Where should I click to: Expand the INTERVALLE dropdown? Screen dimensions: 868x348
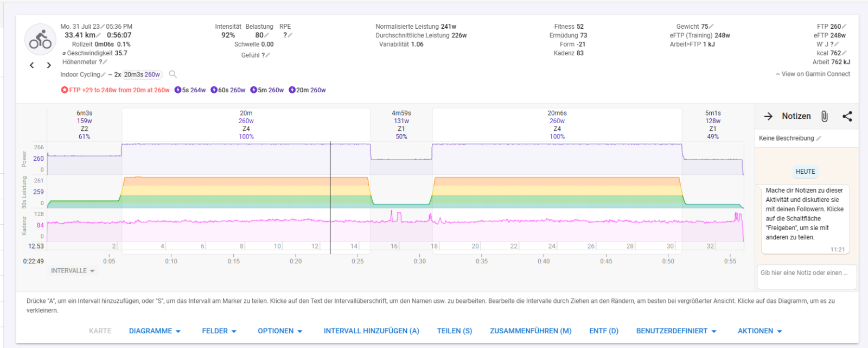pos(73,271)
